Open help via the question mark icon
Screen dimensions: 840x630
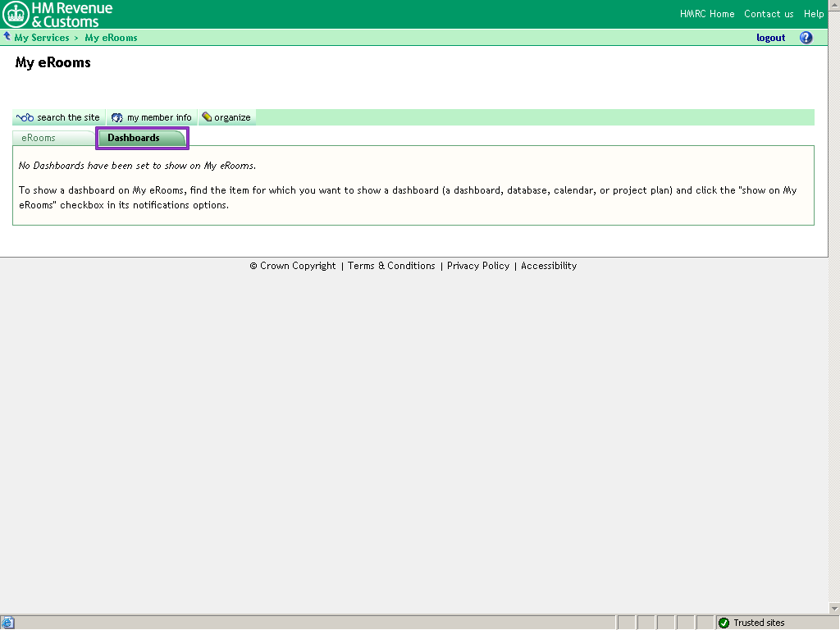coord(806,37)
